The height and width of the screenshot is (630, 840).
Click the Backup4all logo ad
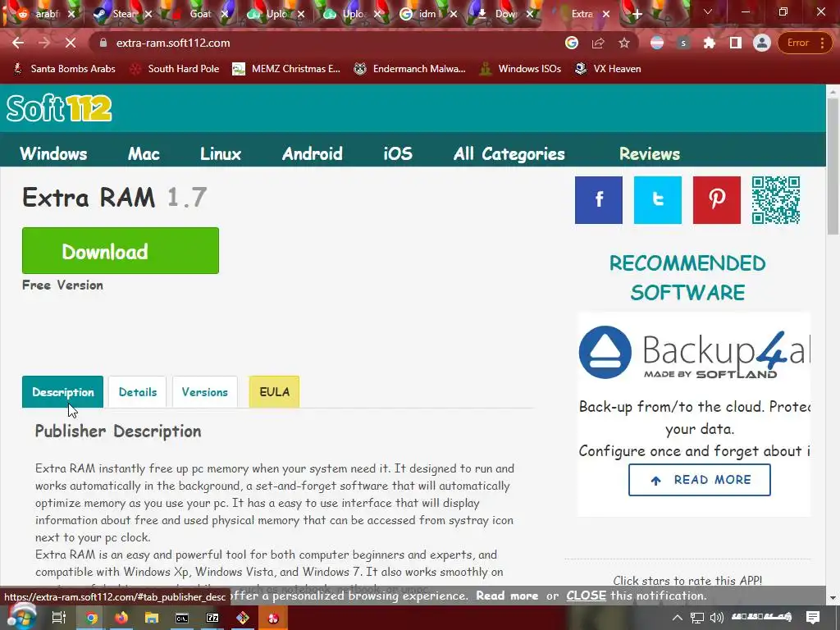(x=694, y=352)
